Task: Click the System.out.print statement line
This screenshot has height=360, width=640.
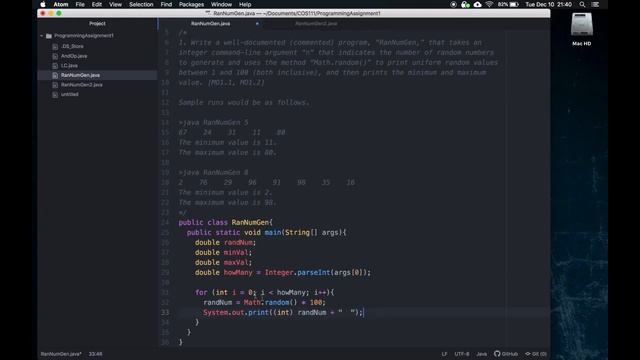Action: [283, 312]
